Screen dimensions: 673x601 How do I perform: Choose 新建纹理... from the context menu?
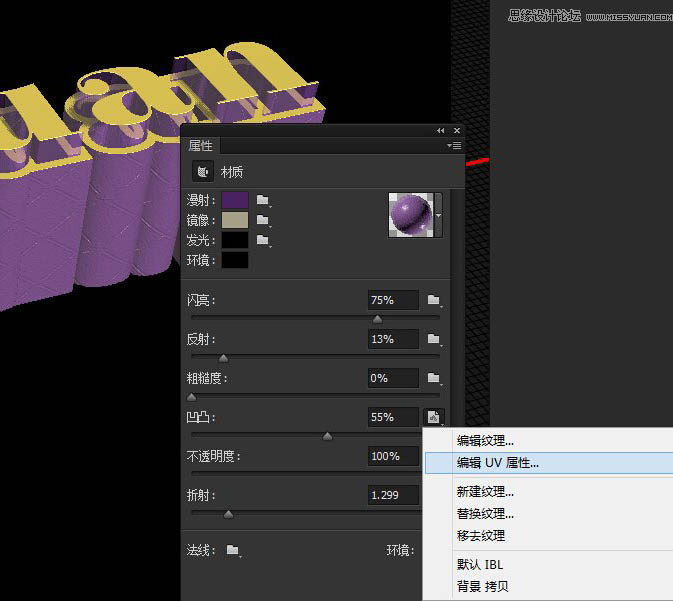pyautogui.click(x=549, y=492)
